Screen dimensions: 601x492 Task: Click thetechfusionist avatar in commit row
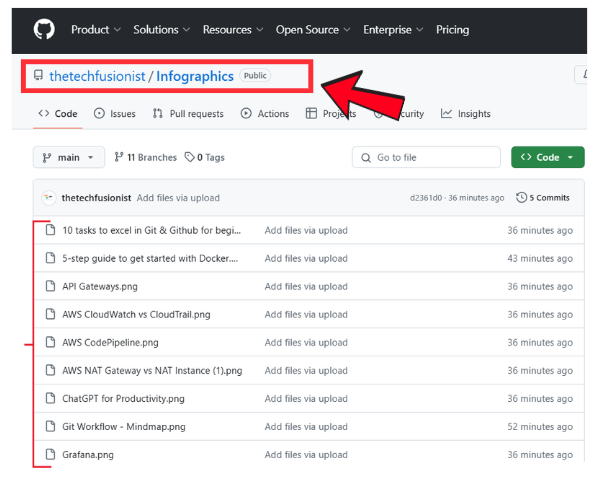(49, 198)
